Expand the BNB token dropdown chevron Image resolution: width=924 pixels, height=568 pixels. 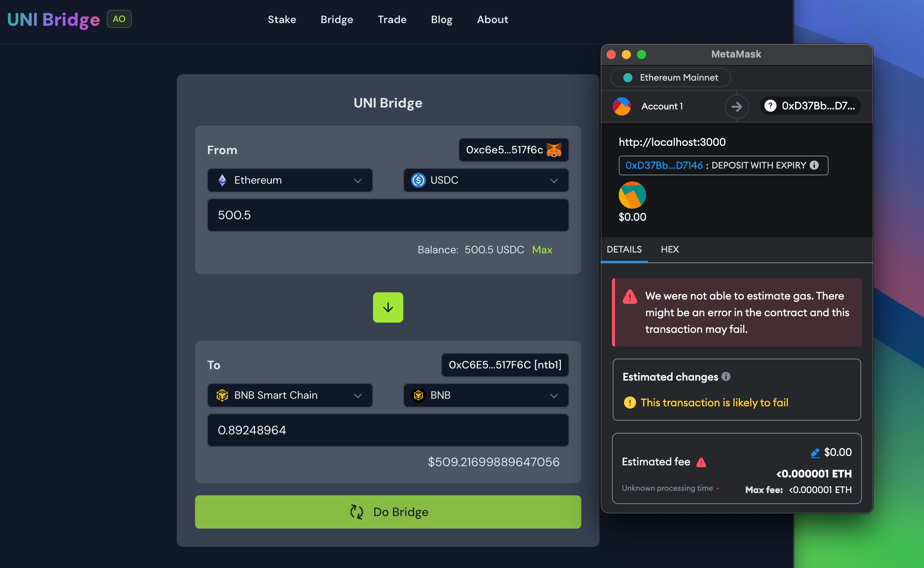[554, 396]
